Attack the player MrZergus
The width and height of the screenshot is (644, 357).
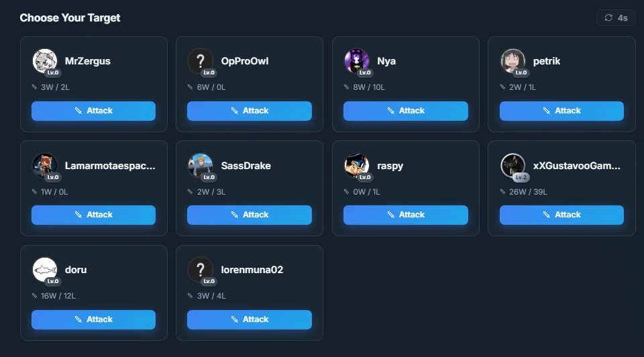tap(94, 111)
